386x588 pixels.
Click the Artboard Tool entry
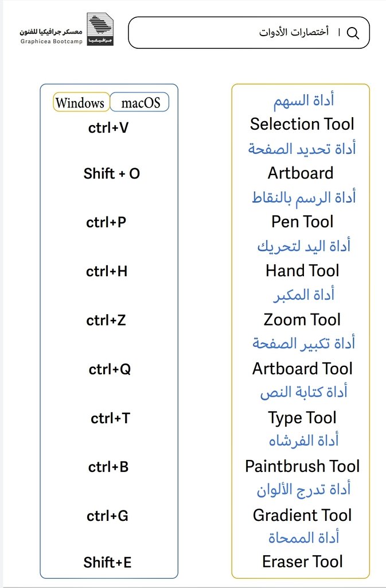pyautogui.click(x=302, y=369)
